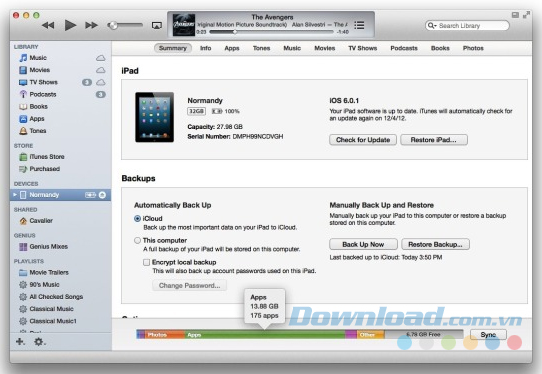Image resolution: width=542 pixels, height=374 pixels.
Task: Open the search magnifier dropdown
Action: (432, 26)
